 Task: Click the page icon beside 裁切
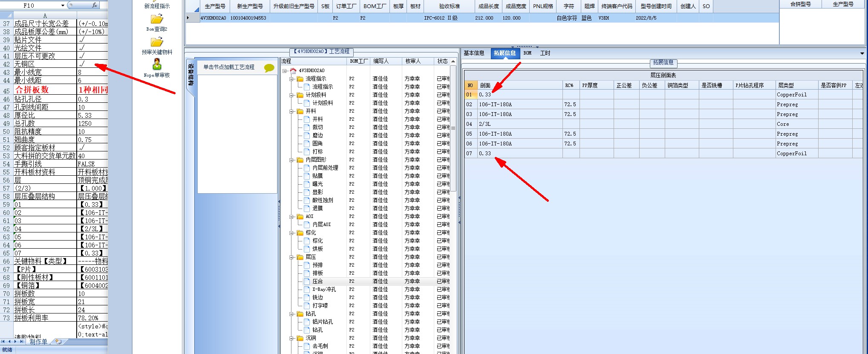tap(307, 127)
